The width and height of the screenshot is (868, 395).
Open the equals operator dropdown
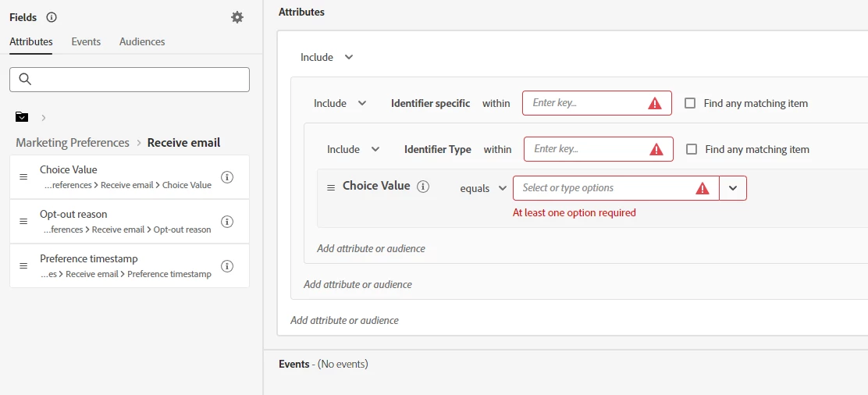pos(484,188)
